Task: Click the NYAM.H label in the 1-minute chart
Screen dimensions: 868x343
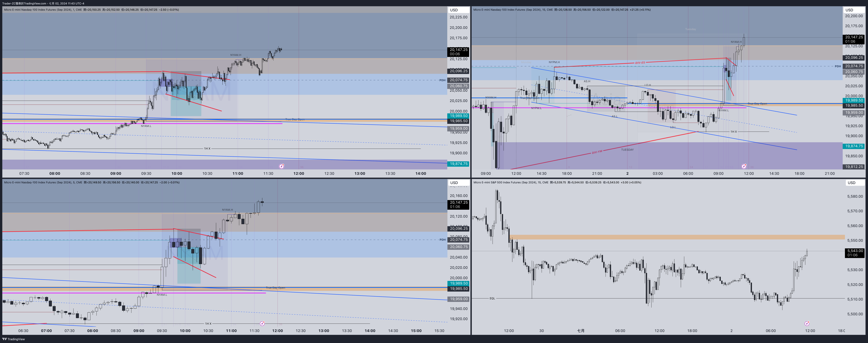Action: click(x=236, y=55)
